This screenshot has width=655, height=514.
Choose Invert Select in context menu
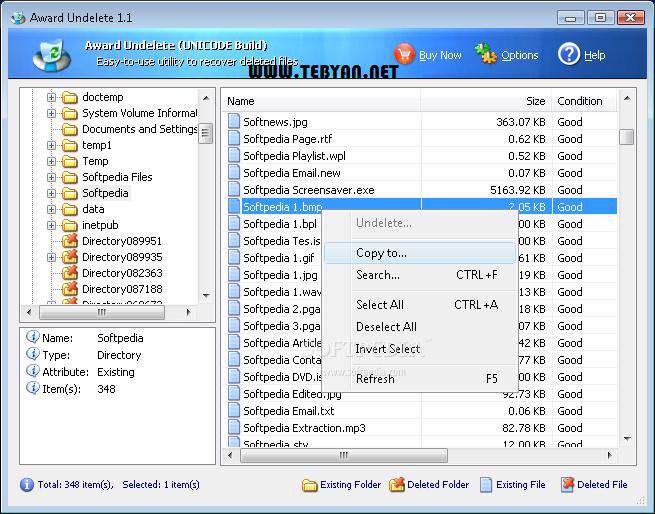(420, 349)
